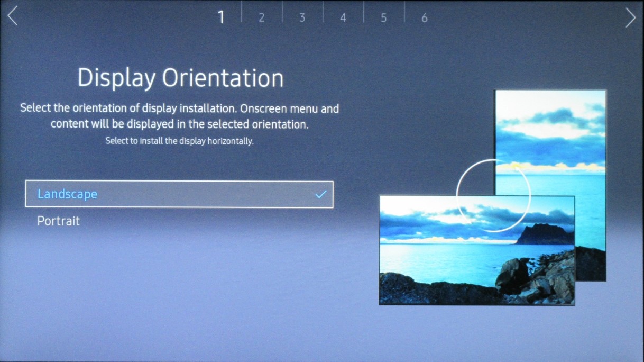Click the checkmark beside Landscape

coord(320,194)
